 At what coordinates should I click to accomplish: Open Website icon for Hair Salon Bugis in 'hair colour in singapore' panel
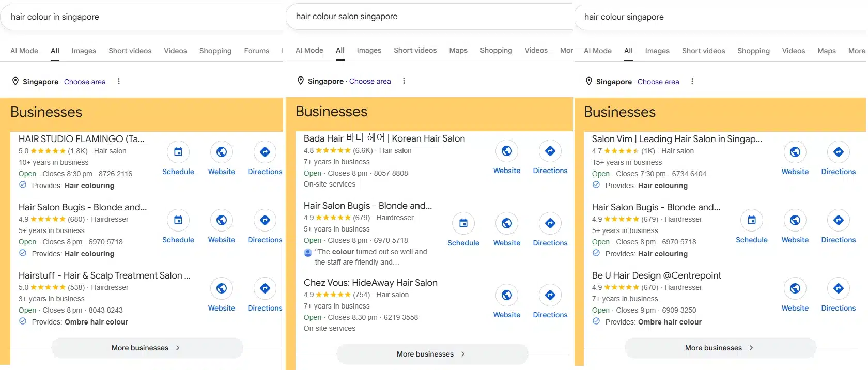(222, 220)
